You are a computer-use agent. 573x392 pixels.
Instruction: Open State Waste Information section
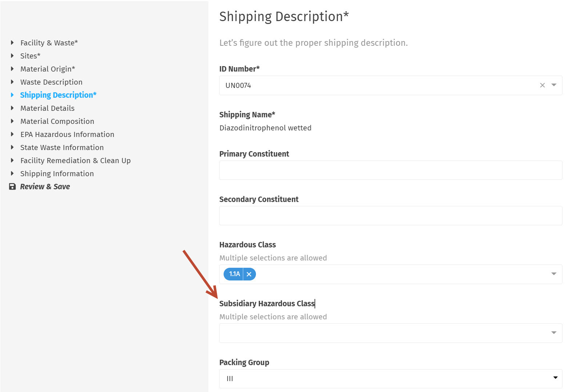point(62,147)
